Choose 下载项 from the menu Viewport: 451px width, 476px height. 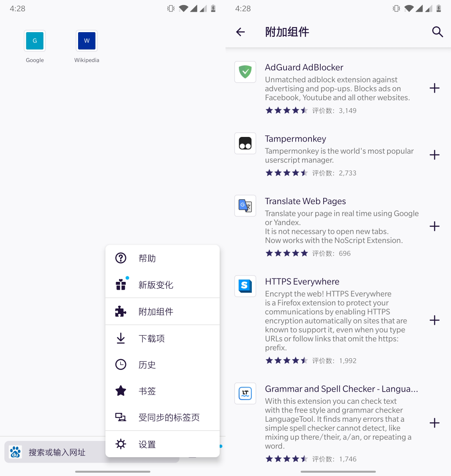tap(162, 338)
